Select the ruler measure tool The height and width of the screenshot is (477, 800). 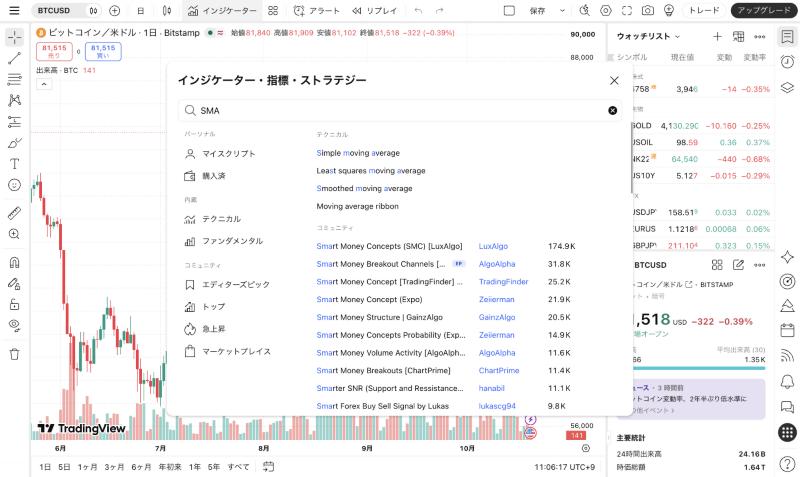(x=14, y=213)
